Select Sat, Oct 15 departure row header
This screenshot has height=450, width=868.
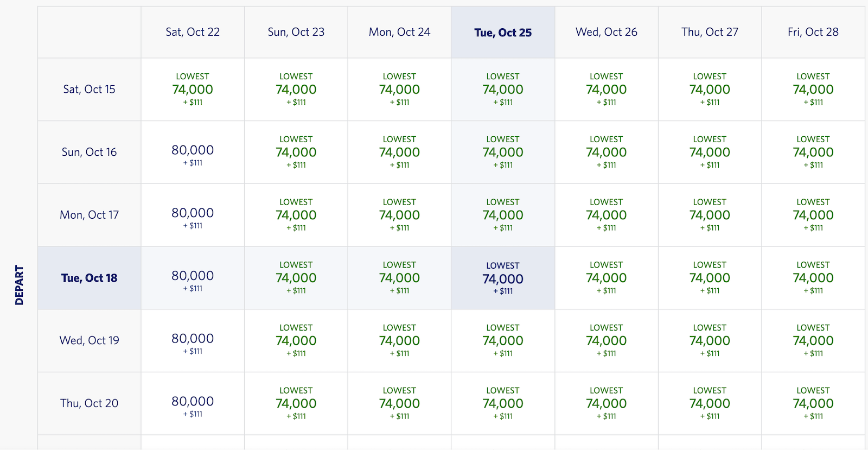pyautogui.click(x=90, y=90)
